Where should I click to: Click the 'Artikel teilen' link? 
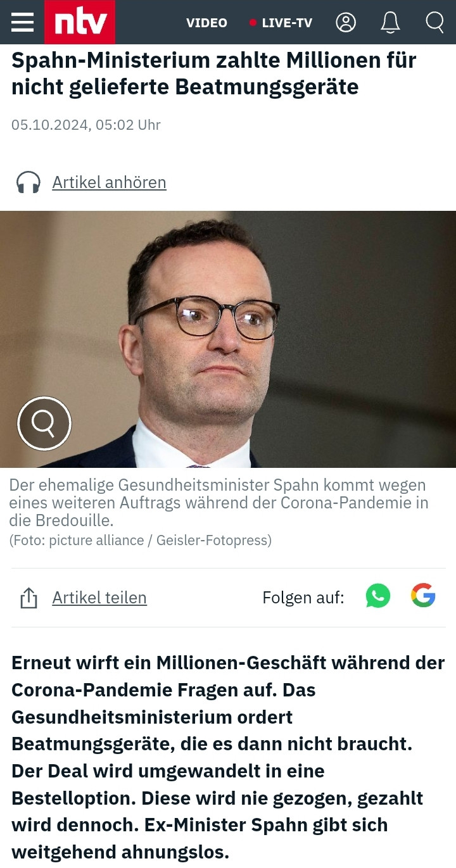[x=99, y=598]
